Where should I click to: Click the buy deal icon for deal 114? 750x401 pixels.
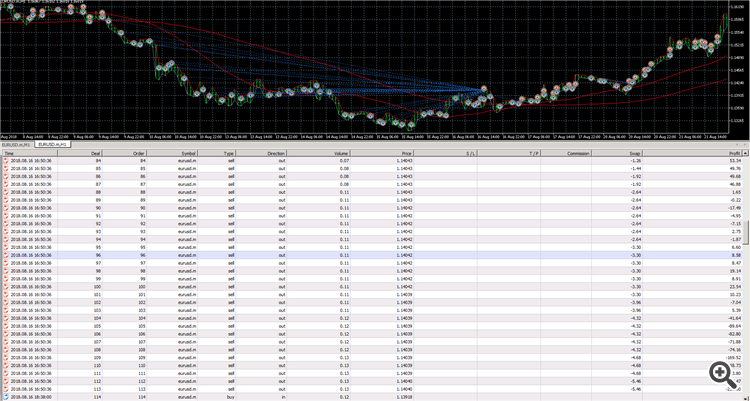tap(6, 397)
